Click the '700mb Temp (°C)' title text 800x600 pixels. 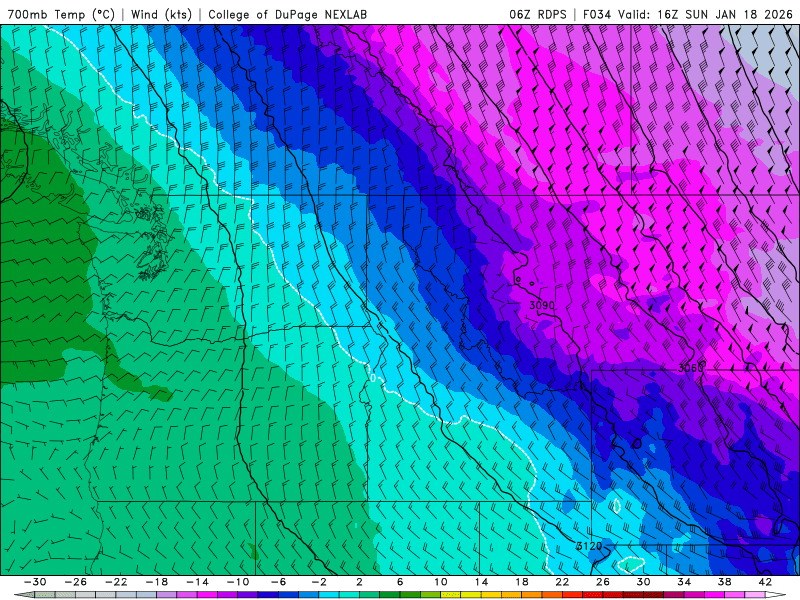click(x=61, y=14)
